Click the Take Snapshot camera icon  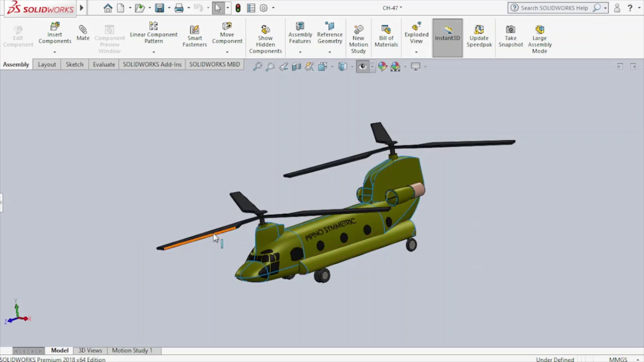(511, 29)
